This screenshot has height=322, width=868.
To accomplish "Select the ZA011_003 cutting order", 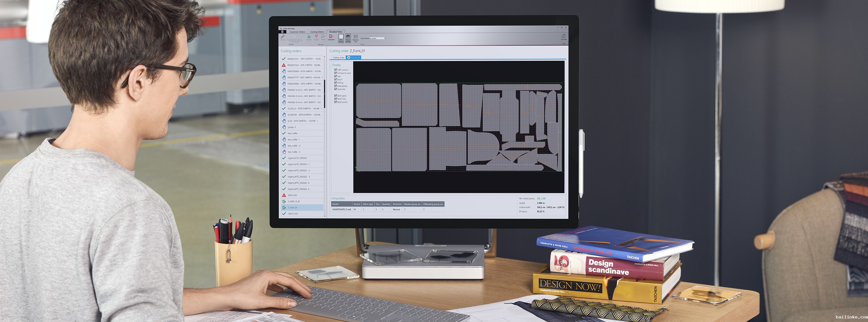I will coord(292,195).
